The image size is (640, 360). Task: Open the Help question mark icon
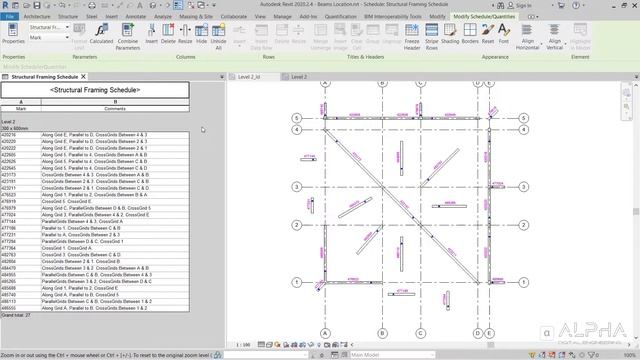(576, 5)
